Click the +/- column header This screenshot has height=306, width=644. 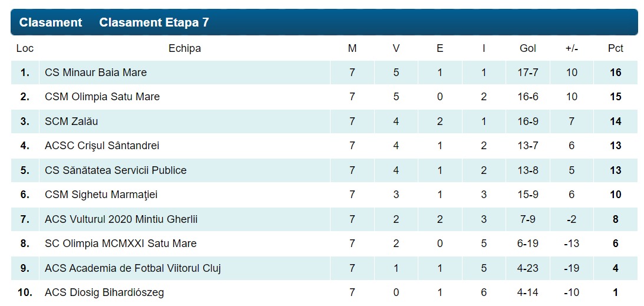coord(571,48)
